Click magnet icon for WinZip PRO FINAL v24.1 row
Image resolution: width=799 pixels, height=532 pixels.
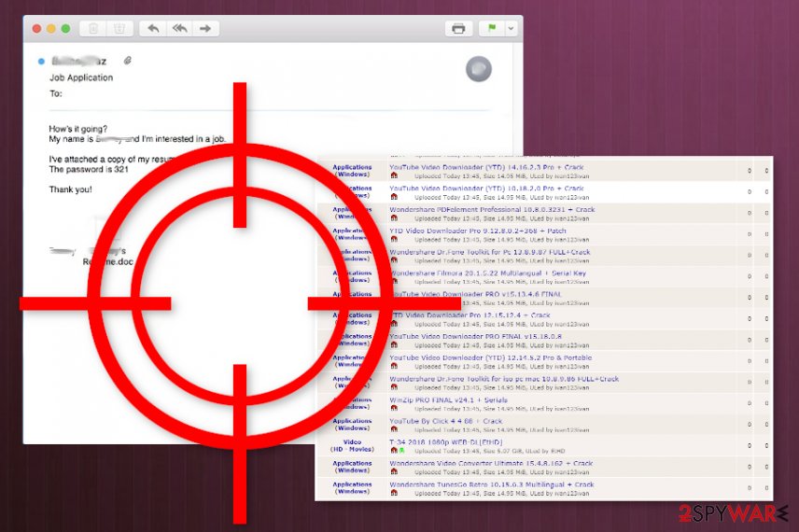click(394, 408)
